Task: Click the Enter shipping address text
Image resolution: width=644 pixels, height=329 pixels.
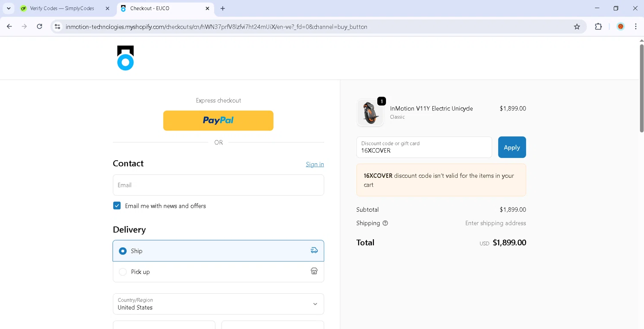Action: (495, 223)
